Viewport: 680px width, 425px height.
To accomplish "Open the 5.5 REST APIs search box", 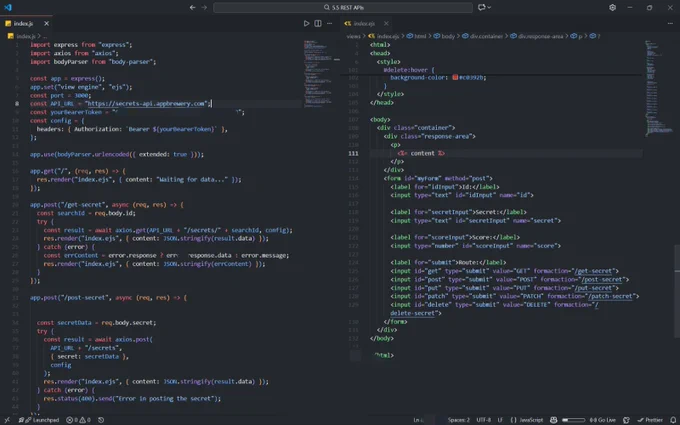I will coord(343,7).
